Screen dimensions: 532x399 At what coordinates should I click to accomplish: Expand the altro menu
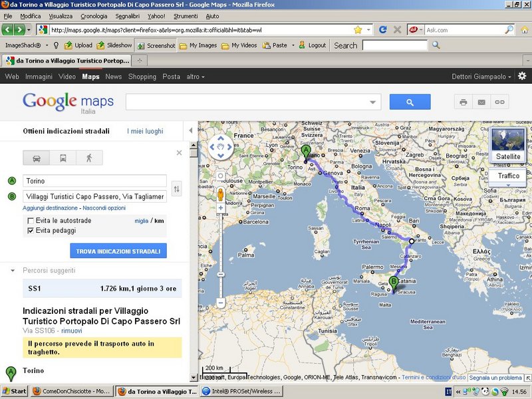(196, 76)
